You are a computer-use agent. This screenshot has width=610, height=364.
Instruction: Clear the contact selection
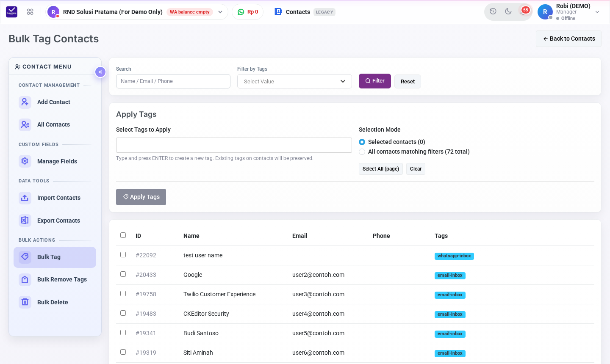click(416, 169)
